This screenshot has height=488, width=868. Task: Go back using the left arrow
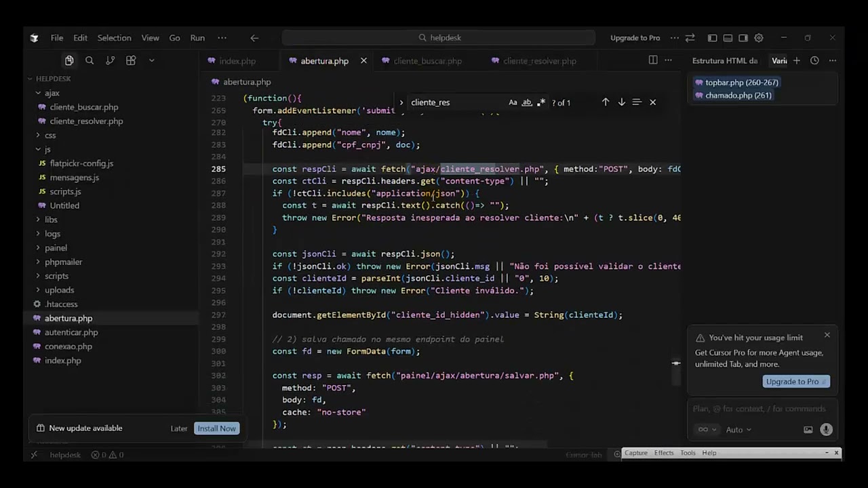[254, 38]
